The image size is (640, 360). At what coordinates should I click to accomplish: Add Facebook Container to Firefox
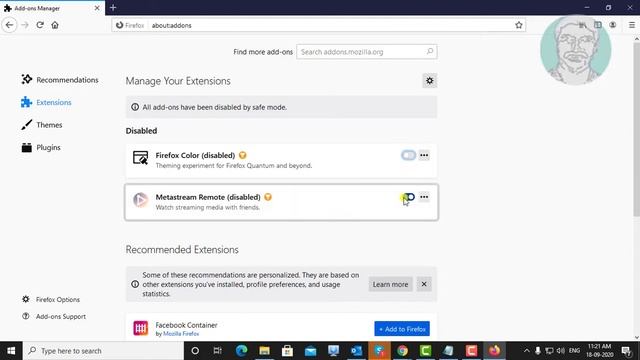tap(402, 329)
